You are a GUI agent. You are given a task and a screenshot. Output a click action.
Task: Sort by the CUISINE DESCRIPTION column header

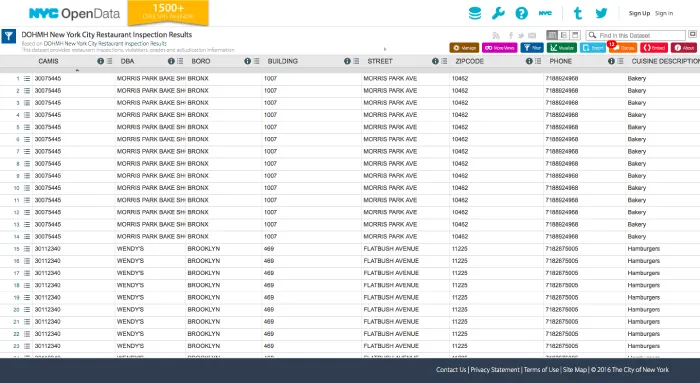tap(665, 61)
